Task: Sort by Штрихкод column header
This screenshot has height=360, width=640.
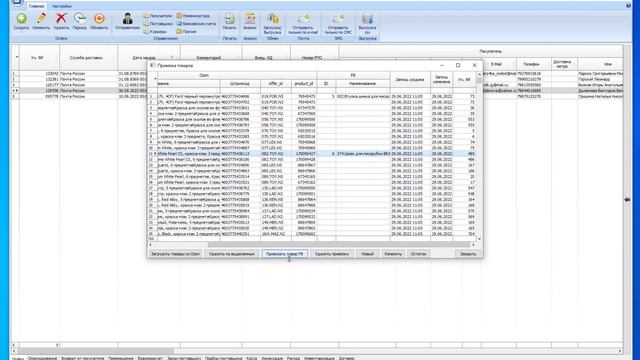Action: point(240,84)
